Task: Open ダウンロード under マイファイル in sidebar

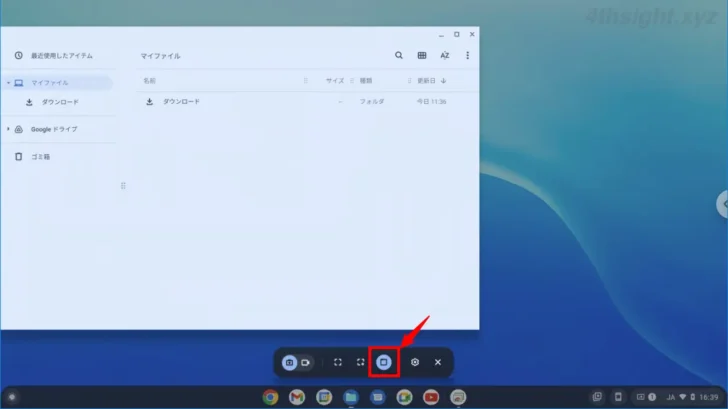Action: (x=58, y=102)
